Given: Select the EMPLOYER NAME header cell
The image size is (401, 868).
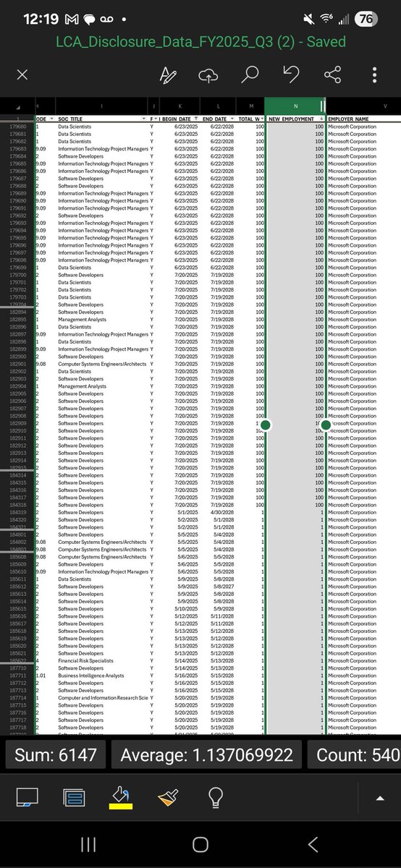Looking at the screenshot, I should (363, 119).
